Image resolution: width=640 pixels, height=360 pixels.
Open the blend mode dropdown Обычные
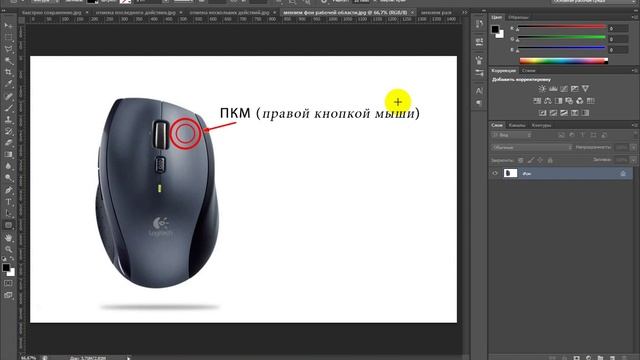[532, 147]
